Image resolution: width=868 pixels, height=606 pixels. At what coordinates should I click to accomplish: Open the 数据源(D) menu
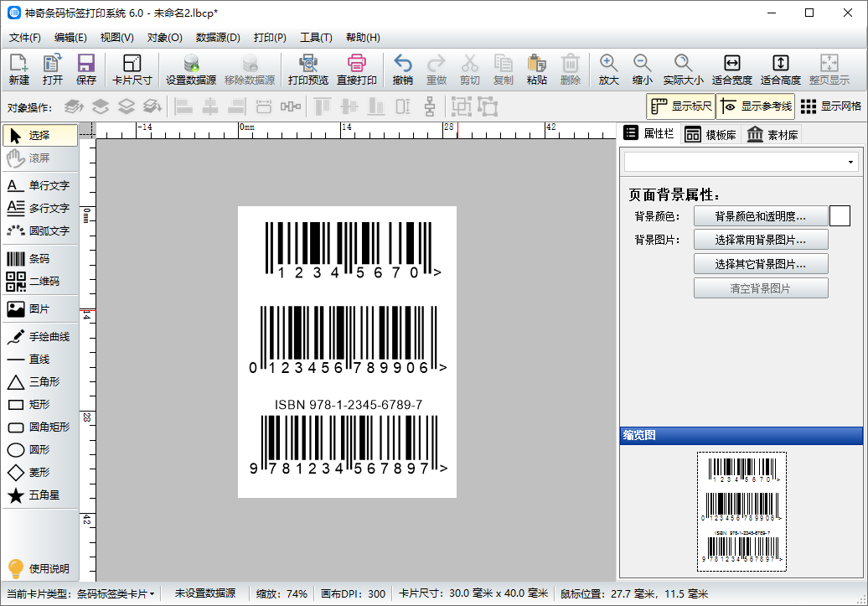(x=218, y=38)
